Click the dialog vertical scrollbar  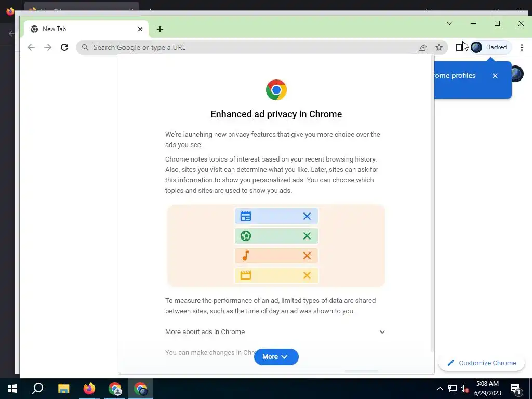[432, 204]
